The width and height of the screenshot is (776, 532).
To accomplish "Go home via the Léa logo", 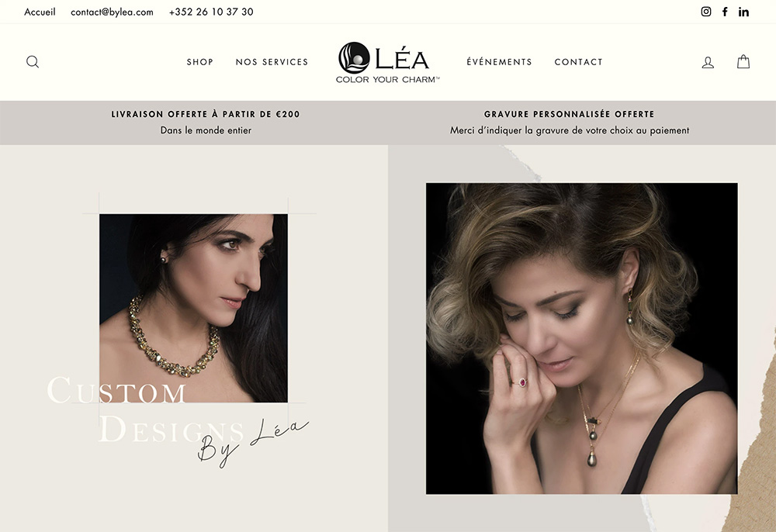I will 387,62.
